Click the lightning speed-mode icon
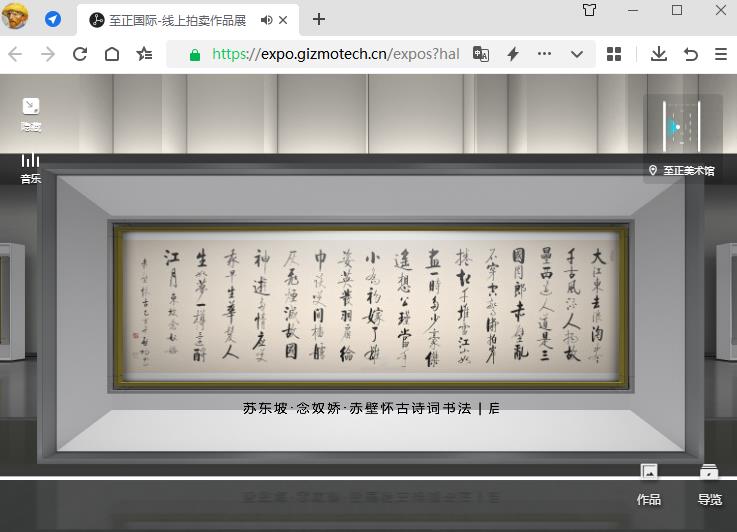This screenshot has height=532, width=737. [513, 54]
